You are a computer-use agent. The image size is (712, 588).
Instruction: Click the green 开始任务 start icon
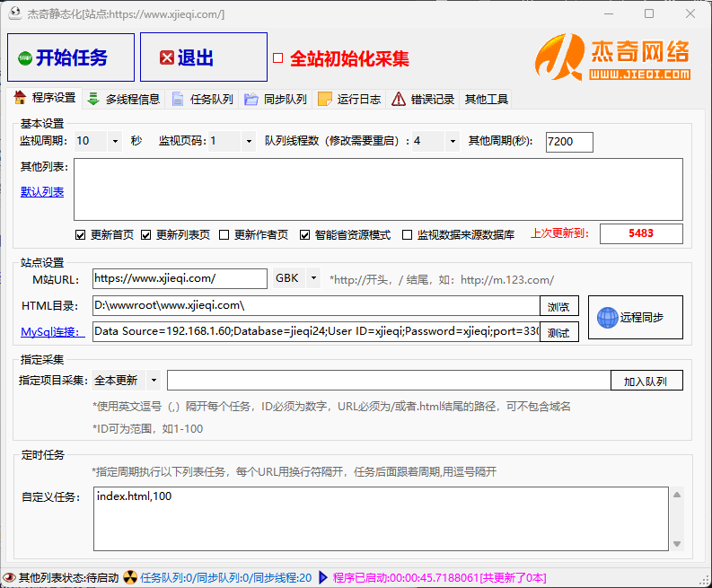(25, 58)
